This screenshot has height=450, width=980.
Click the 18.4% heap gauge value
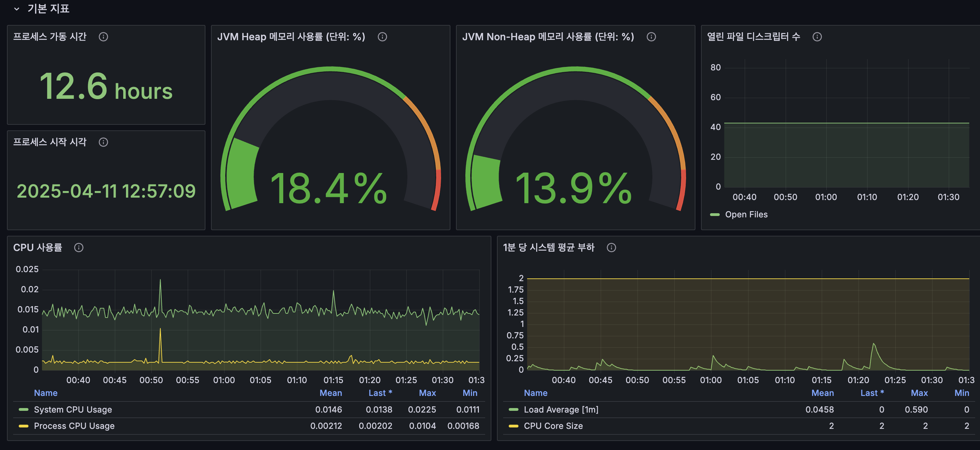(x=328, y=189)
